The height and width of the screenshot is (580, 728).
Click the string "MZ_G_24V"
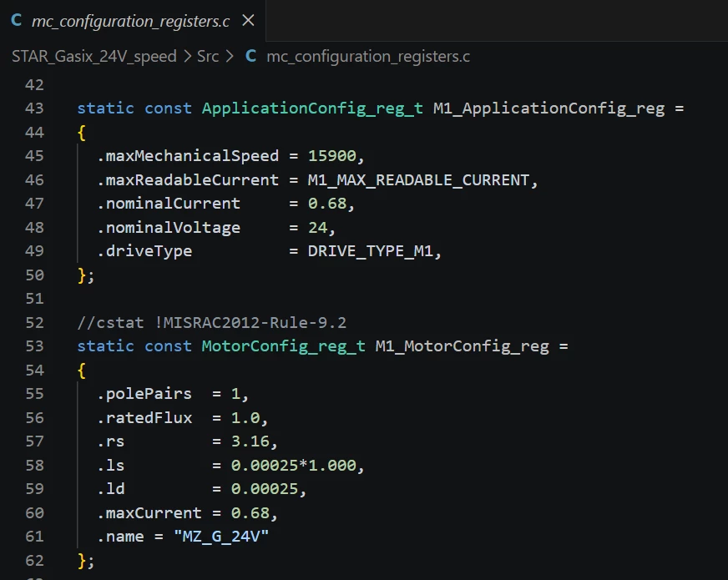pos(221,537)
